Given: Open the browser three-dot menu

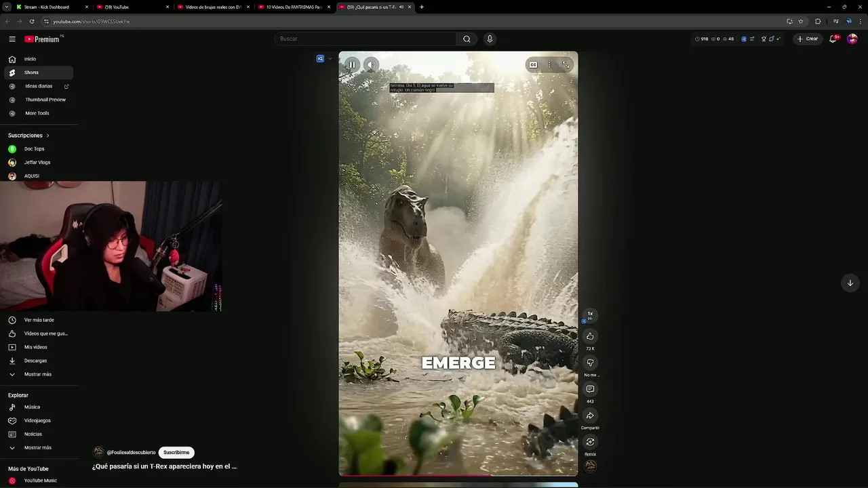Looking at the screenshot, I should (861, 21).
